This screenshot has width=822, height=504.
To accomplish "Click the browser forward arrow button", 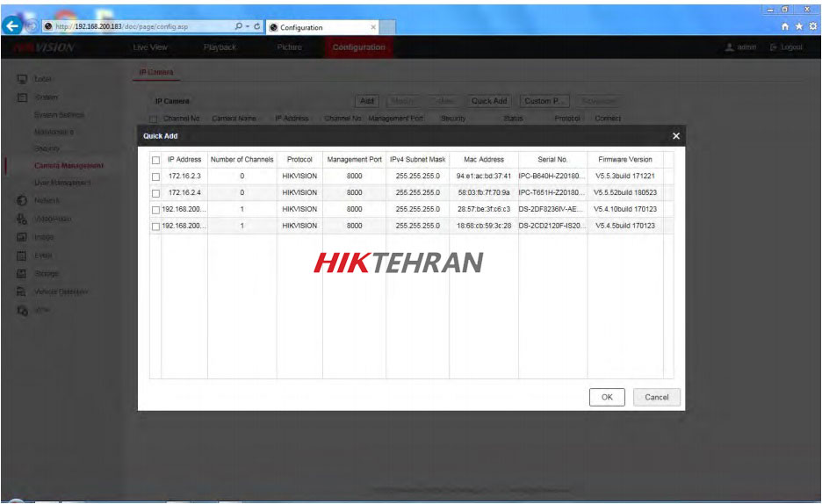I will tap(32, 25).
